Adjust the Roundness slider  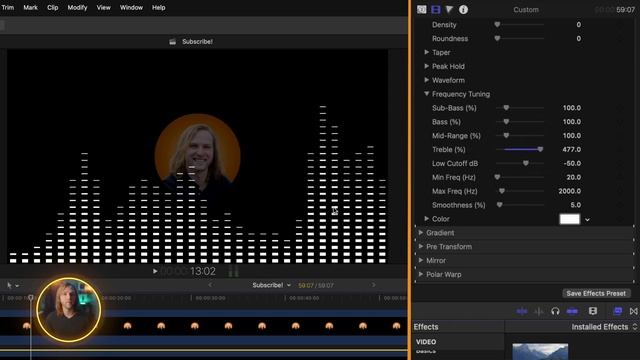tap(520, 38)
